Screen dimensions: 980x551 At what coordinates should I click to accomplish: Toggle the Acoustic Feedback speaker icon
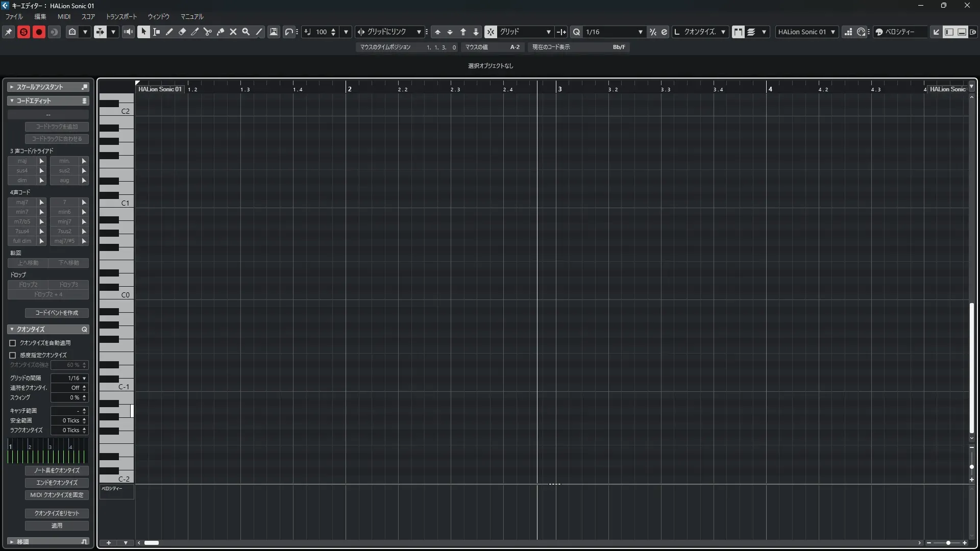click(x=128, y=32)
